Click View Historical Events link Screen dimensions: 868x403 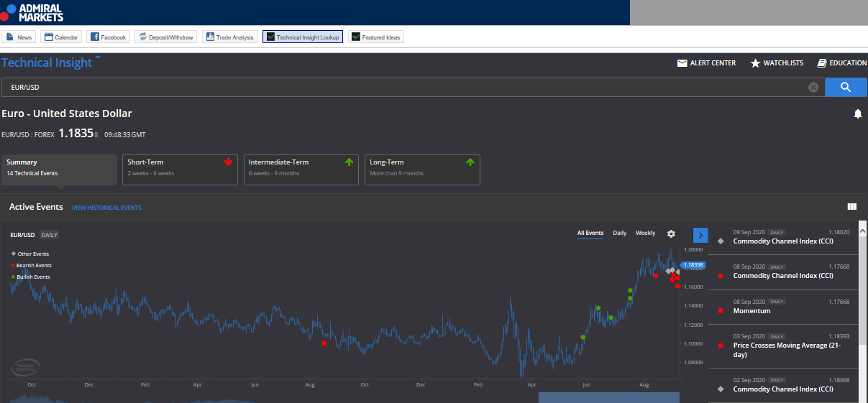click(106, 208)
